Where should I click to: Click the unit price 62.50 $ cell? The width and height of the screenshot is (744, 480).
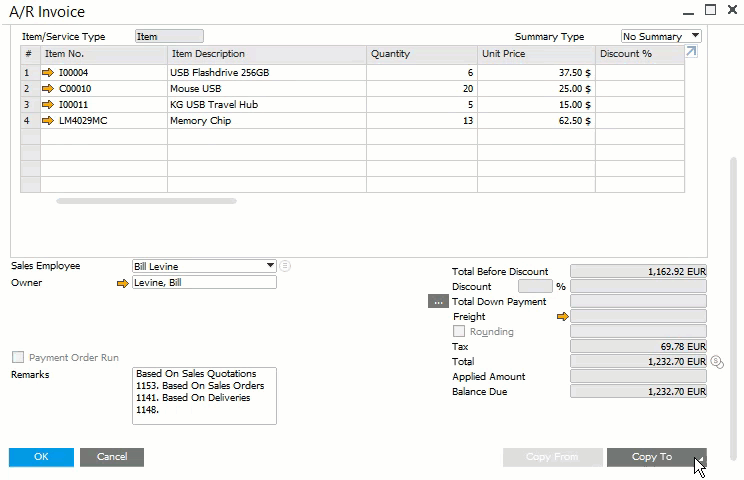(536, 121)
